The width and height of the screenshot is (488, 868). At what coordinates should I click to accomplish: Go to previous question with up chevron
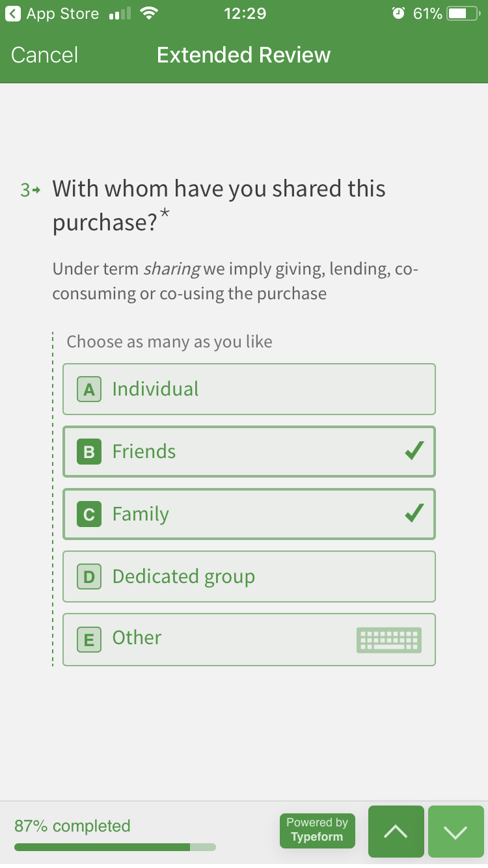(x=396, y=832)
